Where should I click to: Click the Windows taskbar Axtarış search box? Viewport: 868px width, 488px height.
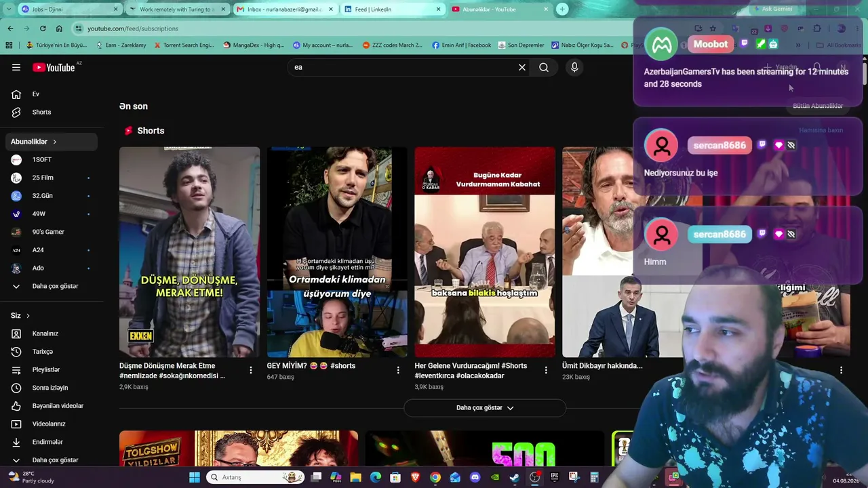pos(256,477)
